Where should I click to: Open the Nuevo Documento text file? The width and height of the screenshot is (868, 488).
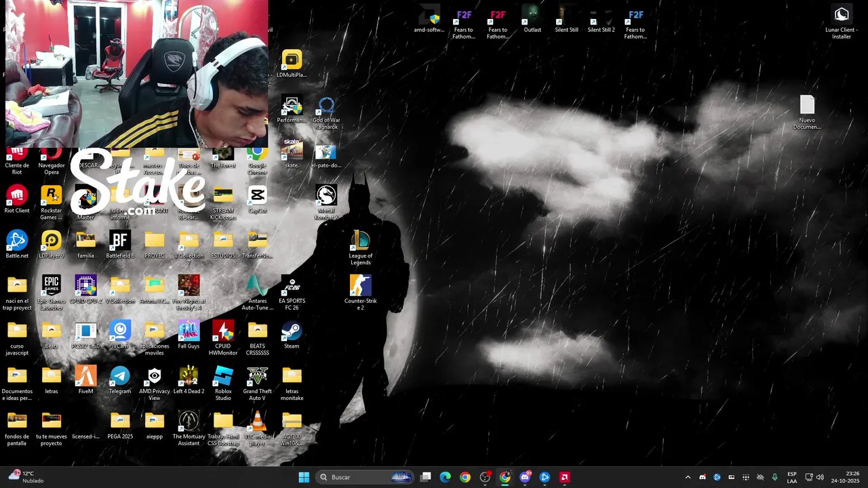click(x=807, y=113)
